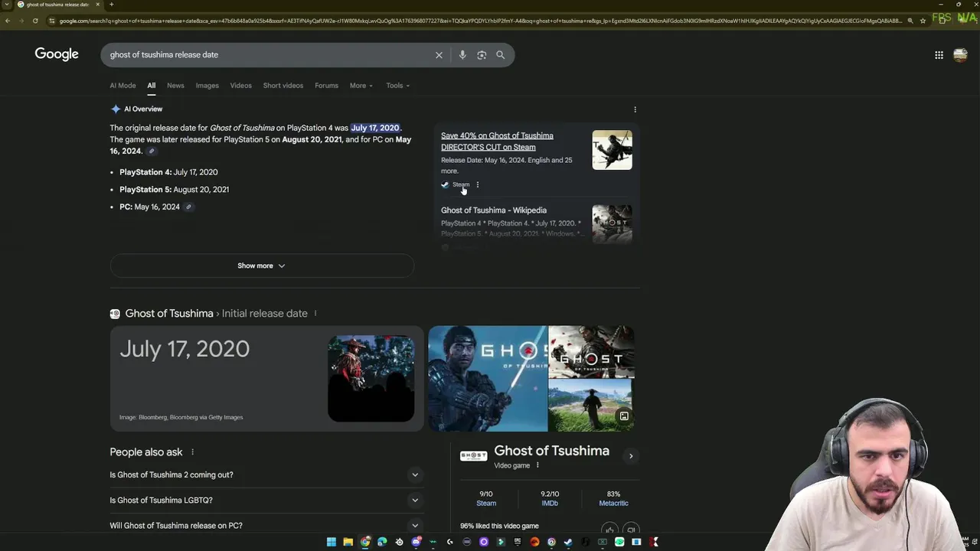The width and height of the screenshot is (980, 551).
Task: Open Epic Games Launcher from the taskbar
Action: pyautogui.click(x=518, y=542)
